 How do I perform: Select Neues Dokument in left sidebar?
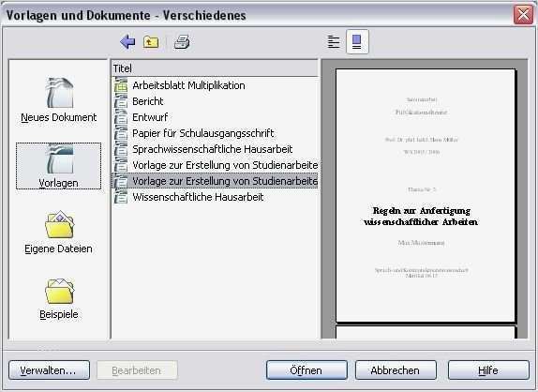[x=59, y=100]
